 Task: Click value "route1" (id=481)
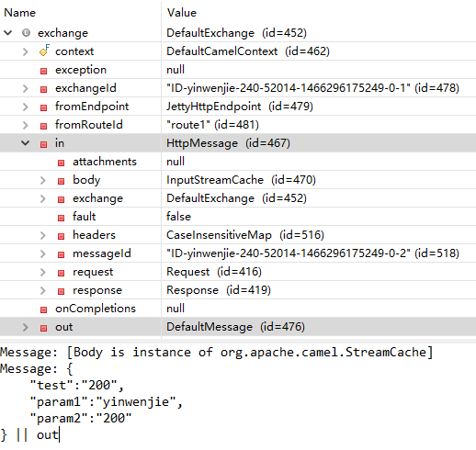tap(212, 125)
